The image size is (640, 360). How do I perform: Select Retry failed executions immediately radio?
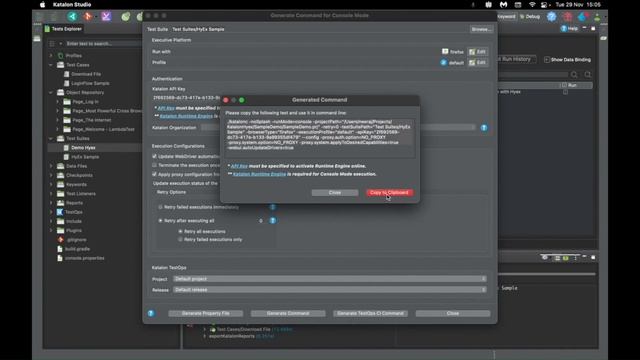[x=160, y=207]
